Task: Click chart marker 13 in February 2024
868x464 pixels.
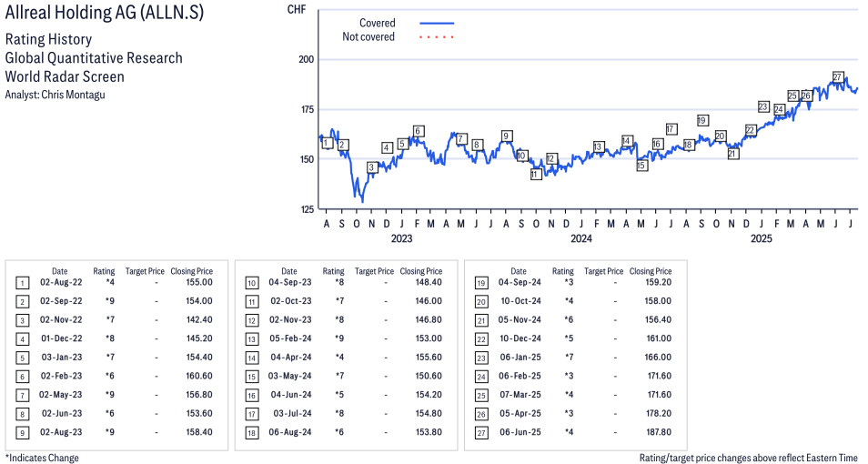Action: (598, 146)
